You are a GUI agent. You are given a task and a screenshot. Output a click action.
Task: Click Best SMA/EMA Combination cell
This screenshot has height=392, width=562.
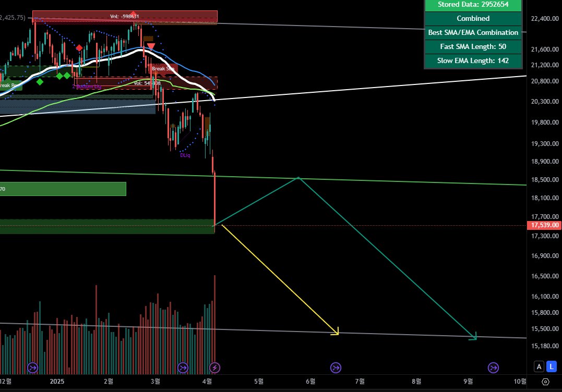tap(473, 32)
